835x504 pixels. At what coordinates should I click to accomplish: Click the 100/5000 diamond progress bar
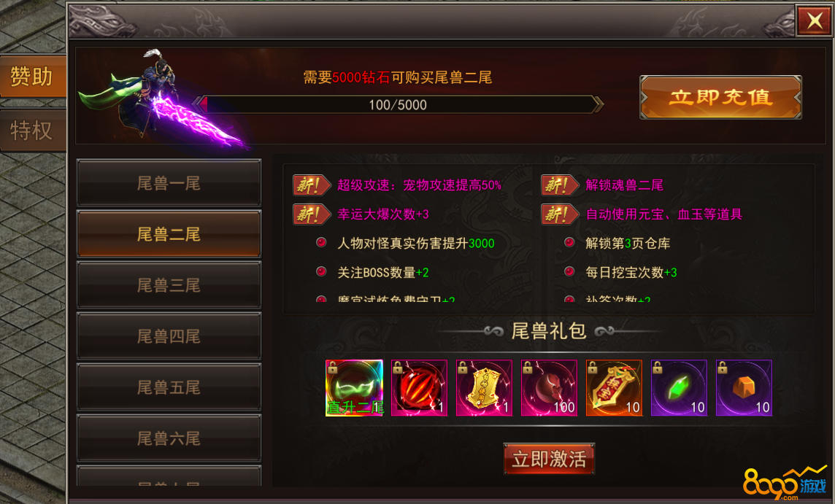398,105
